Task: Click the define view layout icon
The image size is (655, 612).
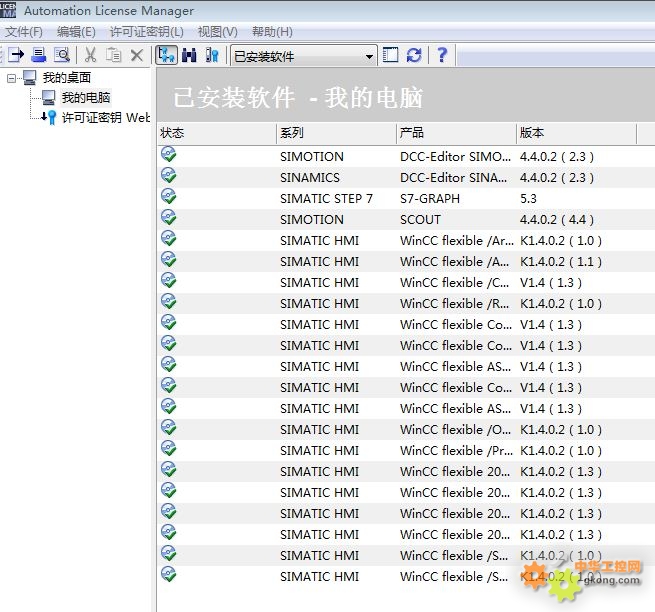Action: point(391,55)
